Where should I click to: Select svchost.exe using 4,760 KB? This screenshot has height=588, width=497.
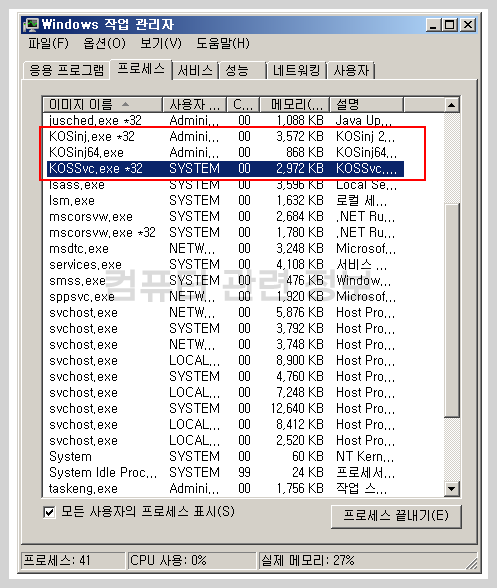click(x=225, y=376)
